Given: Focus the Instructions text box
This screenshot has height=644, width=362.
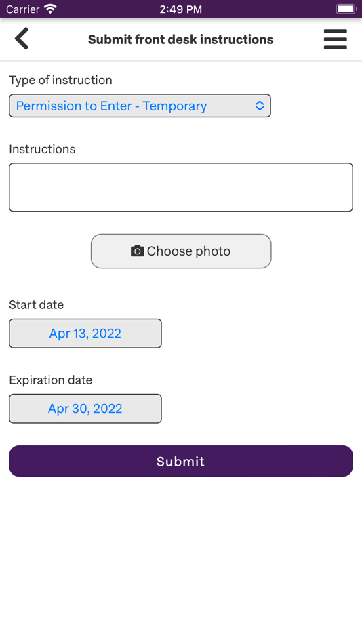Looking at the screenshot, I should point(181,187).
